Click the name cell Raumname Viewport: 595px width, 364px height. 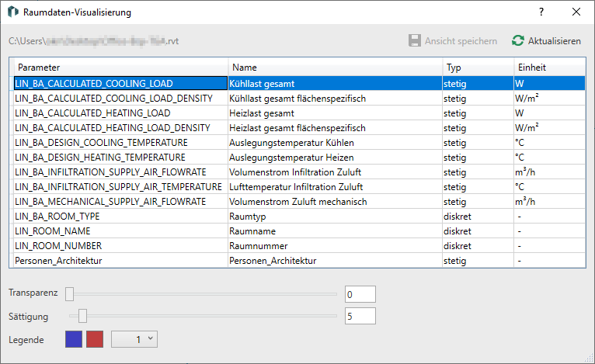click(335, 231)
